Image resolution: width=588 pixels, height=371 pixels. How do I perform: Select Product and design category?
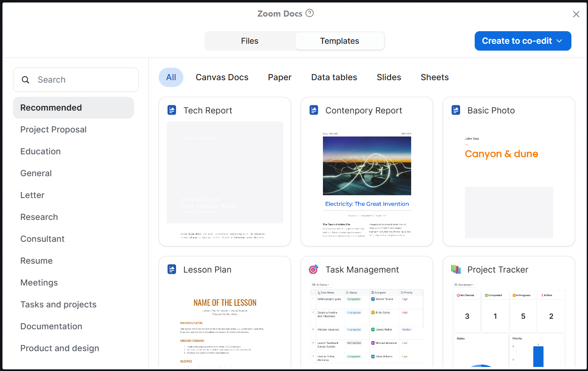pyautogui.click(x=73, y=348)
